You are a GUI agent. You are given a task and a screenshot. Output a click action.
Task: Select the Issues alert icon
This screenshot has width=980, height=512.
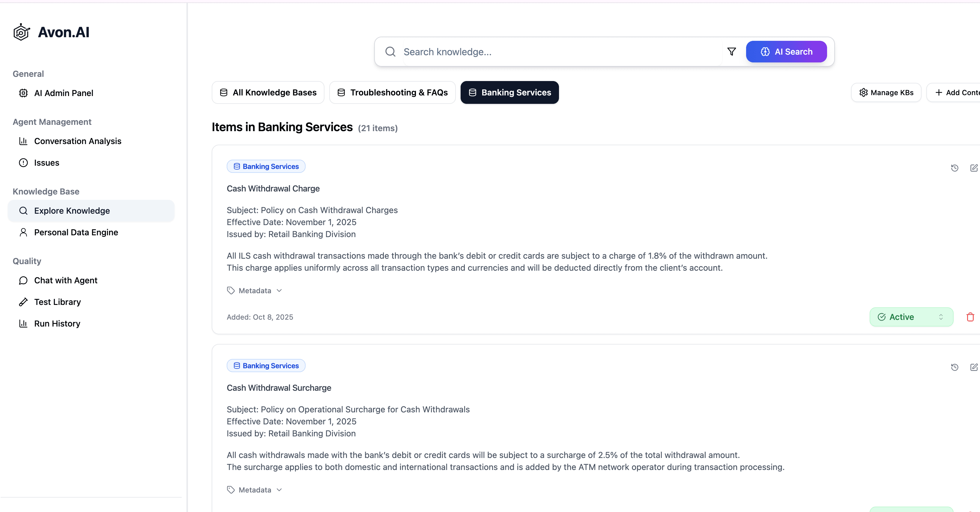tap(23, 163)
